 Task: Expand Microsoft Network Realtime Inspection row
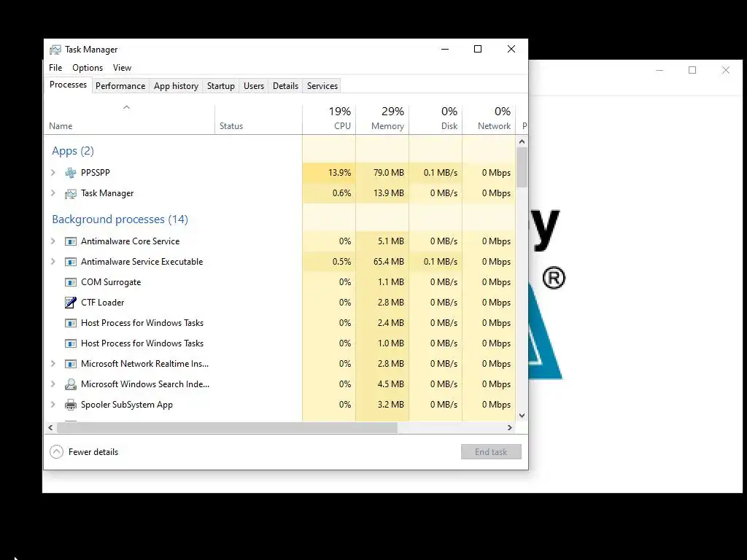pos(53,364)
